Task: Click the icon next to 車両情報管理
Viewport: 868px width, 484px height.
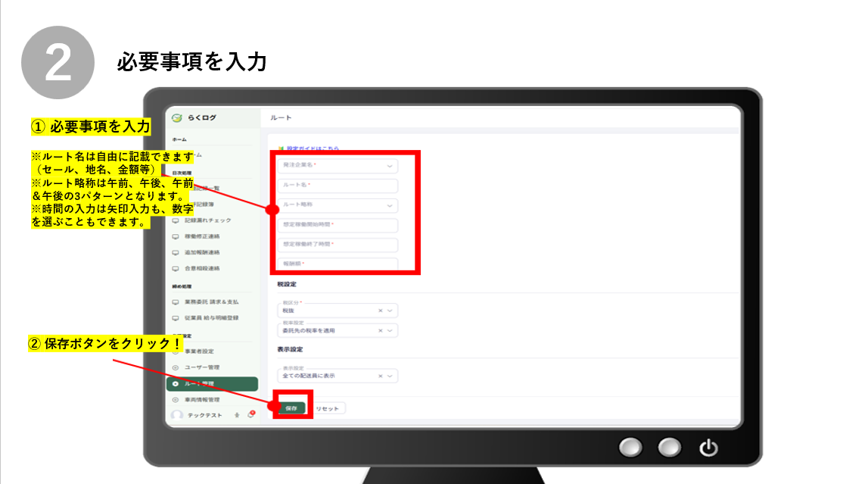Action: 176,399
